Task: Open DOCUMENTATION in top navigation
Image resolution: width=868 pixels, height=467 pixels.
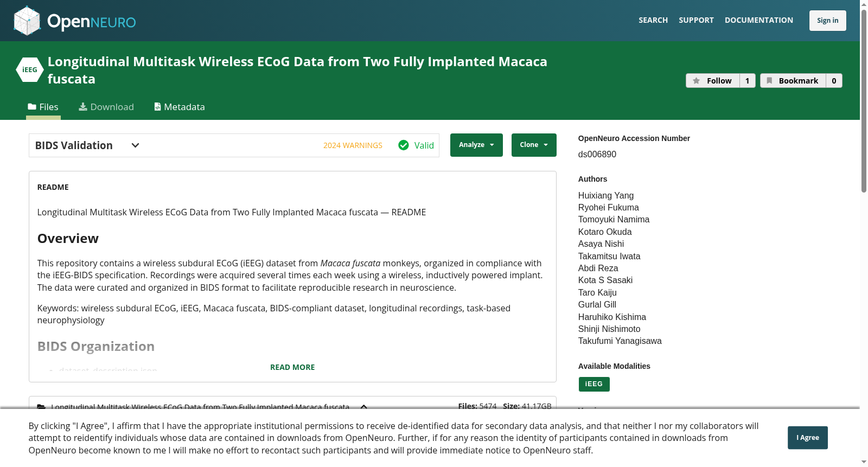Action: pyautogui.click(x=759, y=20)
